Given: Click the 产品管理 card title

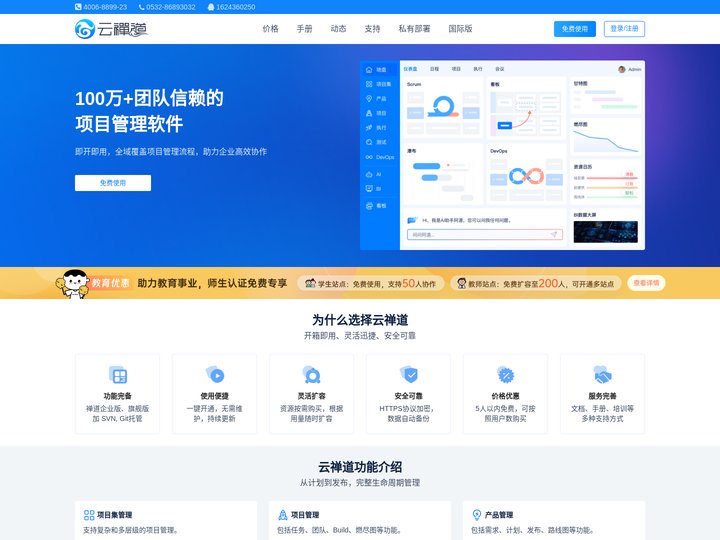Looking at the screenshot, I should 499,515.
